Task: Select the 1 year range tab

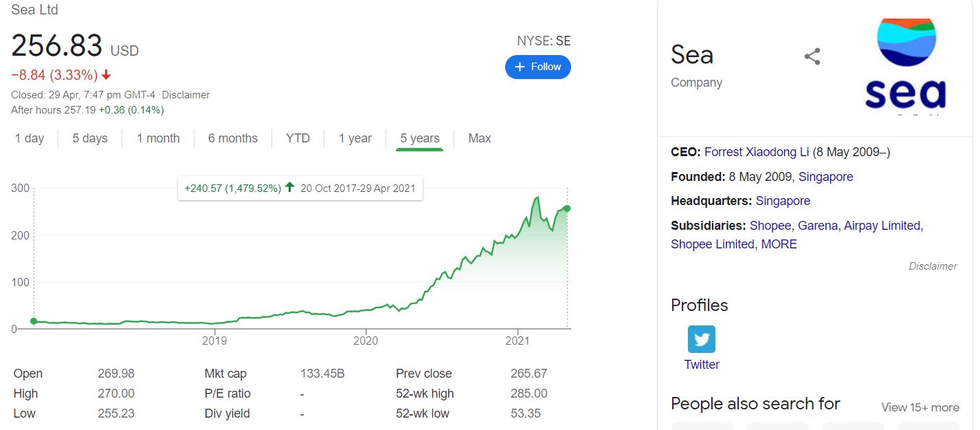Action: tap(355, 138)
